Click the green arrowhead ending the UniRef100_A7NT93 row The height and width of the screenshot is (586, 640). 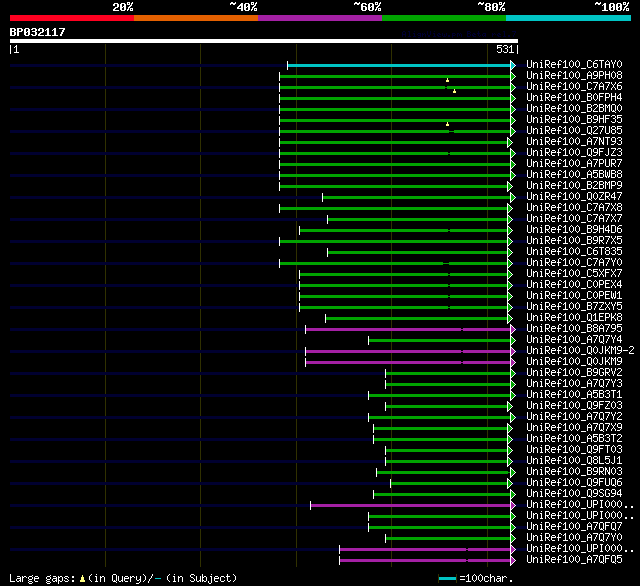click(510, 142)
